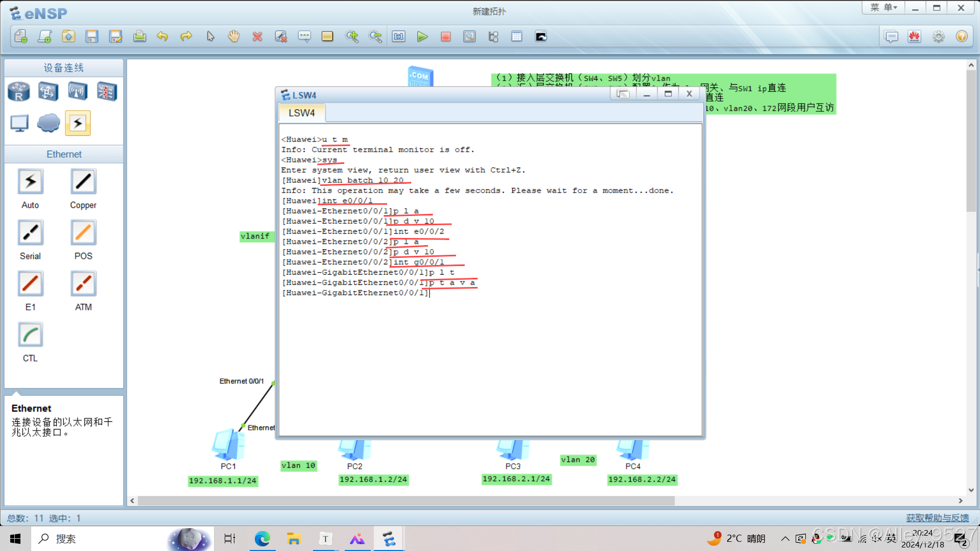
Task: Click the LSW4 window dock toggle button
Action: point(623,93)
